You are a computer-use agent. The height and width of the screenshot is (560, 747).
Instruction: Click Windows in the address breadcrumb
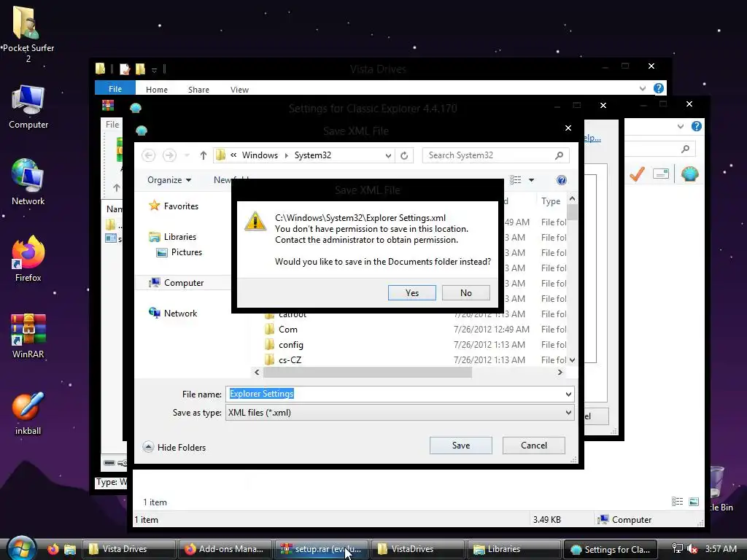click(x=260, y=155)
